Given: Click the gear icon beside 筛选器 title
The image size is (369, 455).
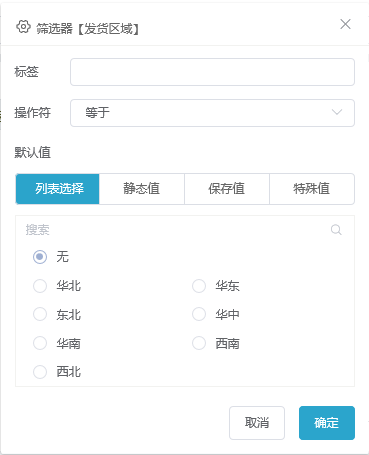Looking at the screenshot, I should tap(23, 27).
